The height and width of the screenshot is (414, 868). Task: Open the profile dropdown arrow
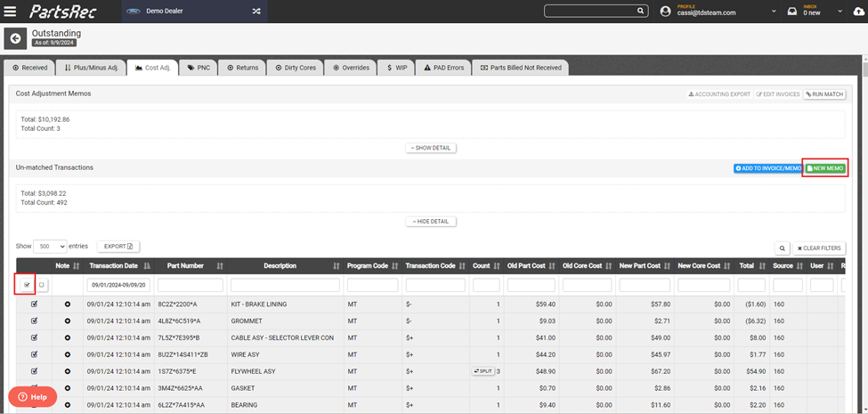[x=774, y=11]
